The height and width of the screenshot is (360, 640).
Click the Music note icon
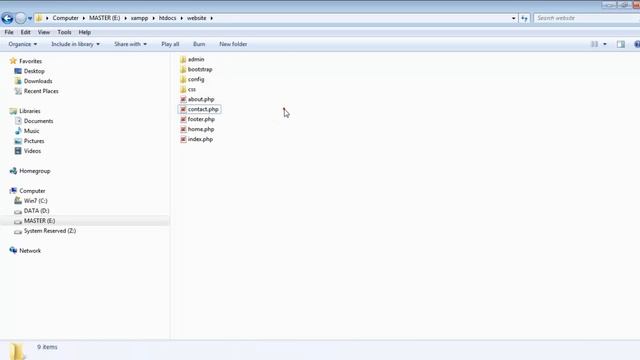(18, 131)
